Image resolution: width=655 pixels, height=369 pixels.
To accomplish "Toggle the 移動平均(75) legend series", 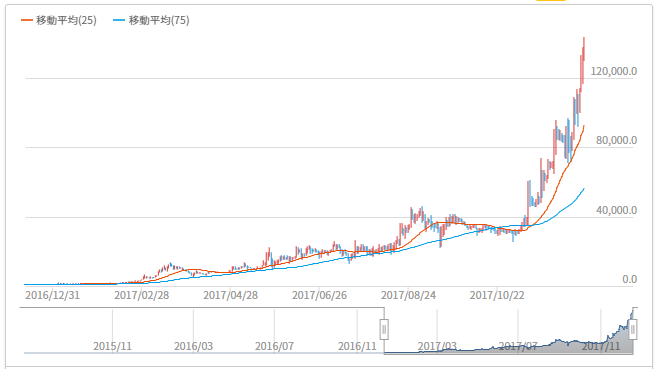I will coord(151,20).
